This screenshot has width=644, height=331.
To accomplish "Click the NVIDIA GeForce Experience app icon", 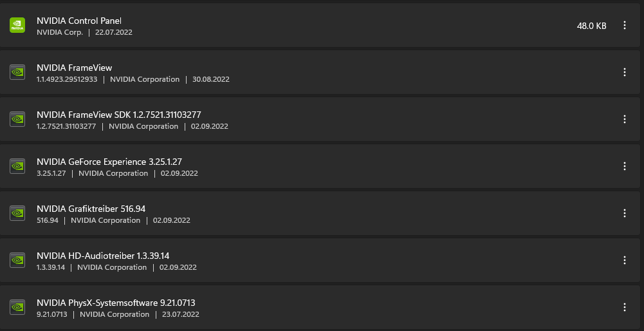I will (x=17, y=166).
